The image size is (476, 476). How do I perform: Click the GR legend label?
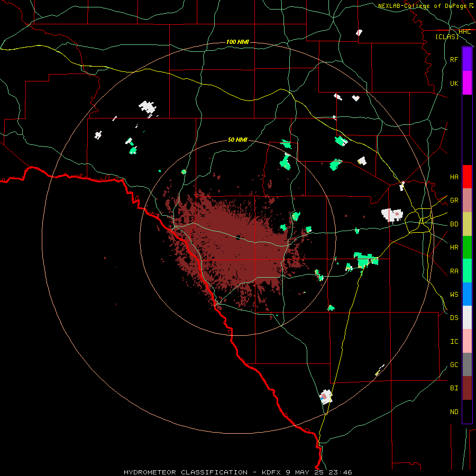click(454, 200)
